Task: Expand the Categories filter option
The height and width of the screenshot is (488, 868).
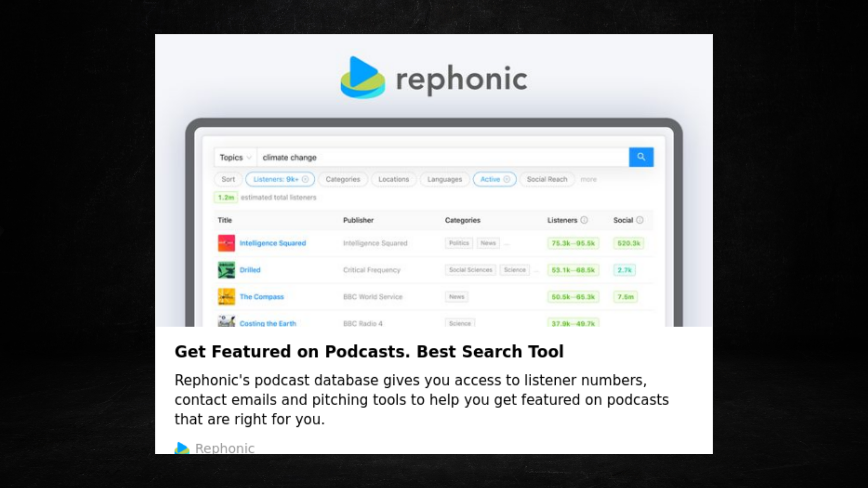Action: (x=343, y=179)
